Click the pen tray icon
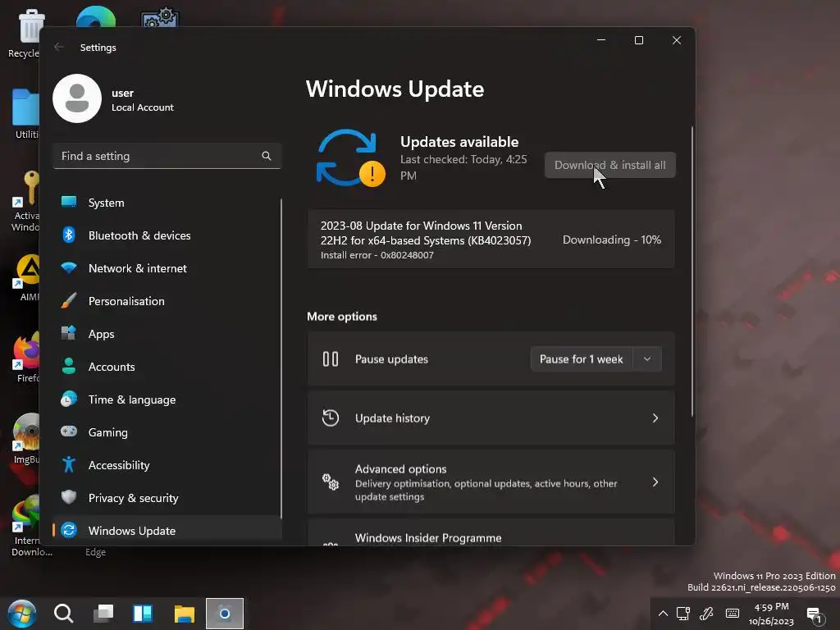Screen dimensions: 840x630 [x=706, y=614]
